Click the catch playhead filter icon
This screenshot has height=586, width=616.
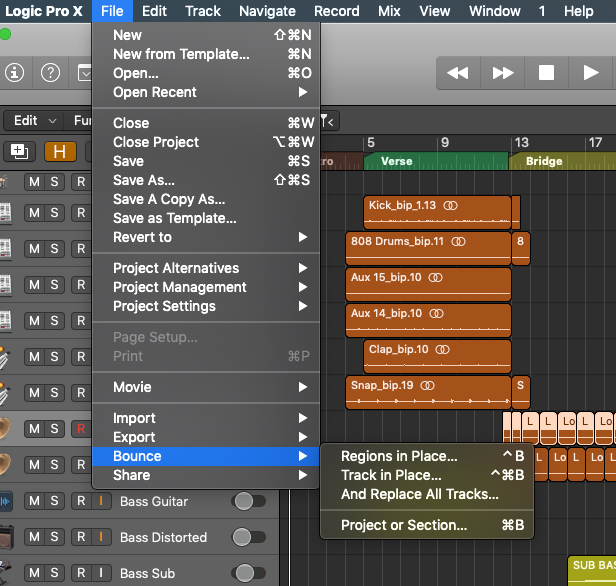pos(328,121)
